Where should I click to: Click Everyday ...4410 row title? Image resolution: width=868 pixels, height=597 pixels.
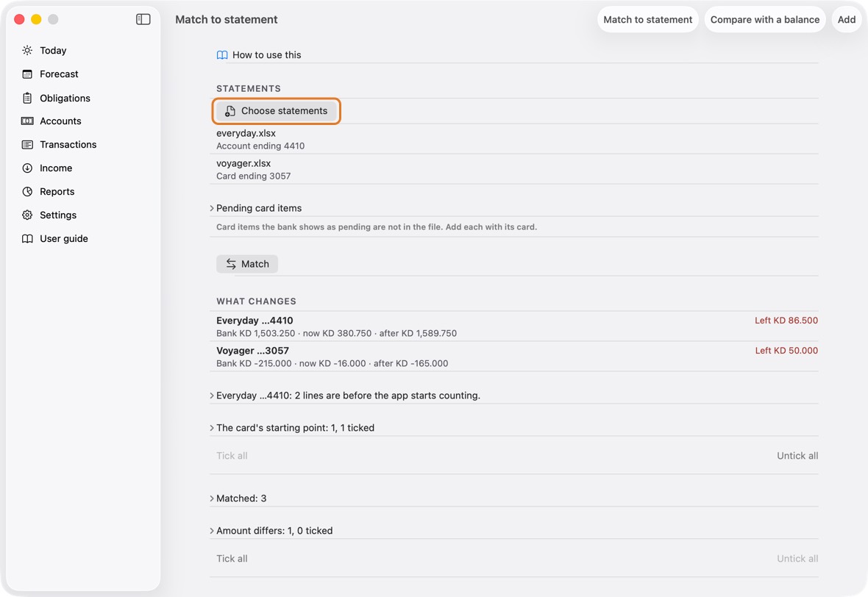point(255,321)
